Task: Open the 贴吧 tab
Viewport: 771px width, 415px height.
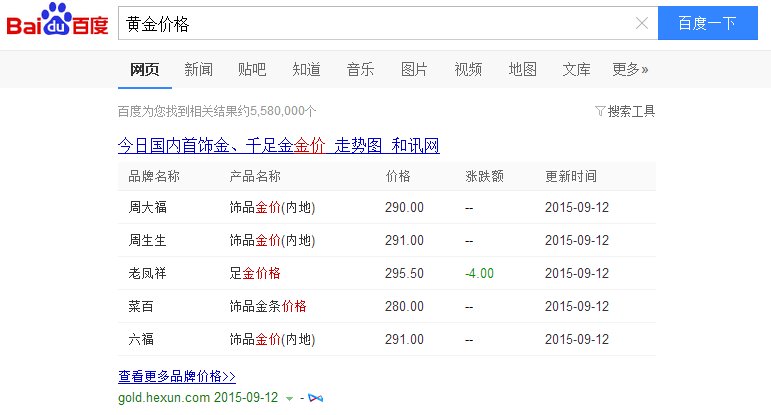Action: (252, 69)
